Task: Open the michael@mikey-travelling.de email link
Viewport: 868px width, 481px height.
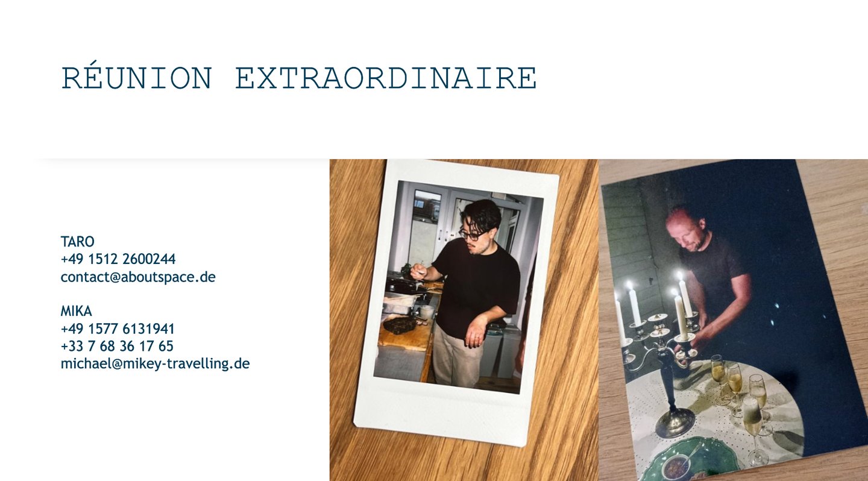Action: click(x=155, y=364)
